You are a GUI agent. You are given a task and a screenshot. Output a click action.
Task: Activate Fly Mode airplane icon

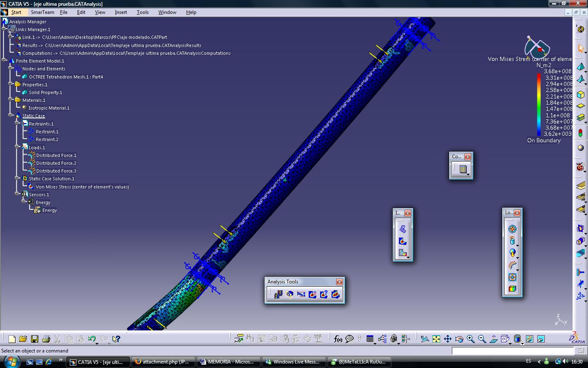coord(425,339)
